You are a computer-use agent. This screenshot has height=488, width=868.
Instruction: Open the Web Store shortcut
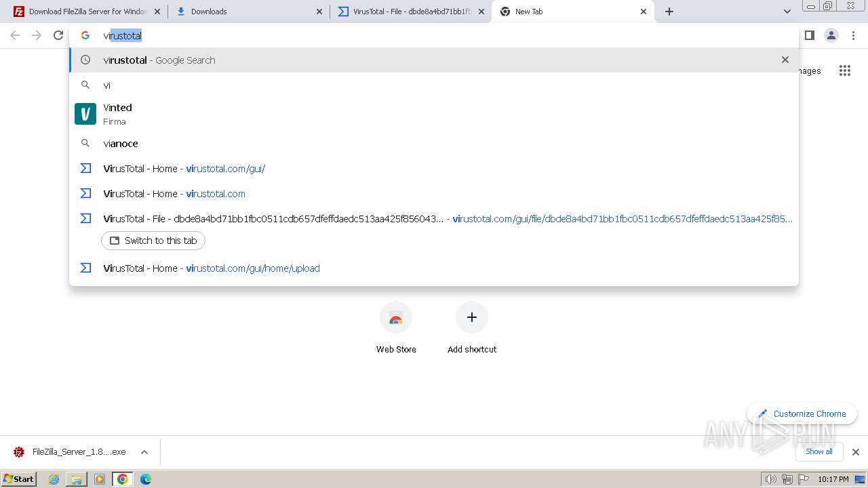click(396, 328)
